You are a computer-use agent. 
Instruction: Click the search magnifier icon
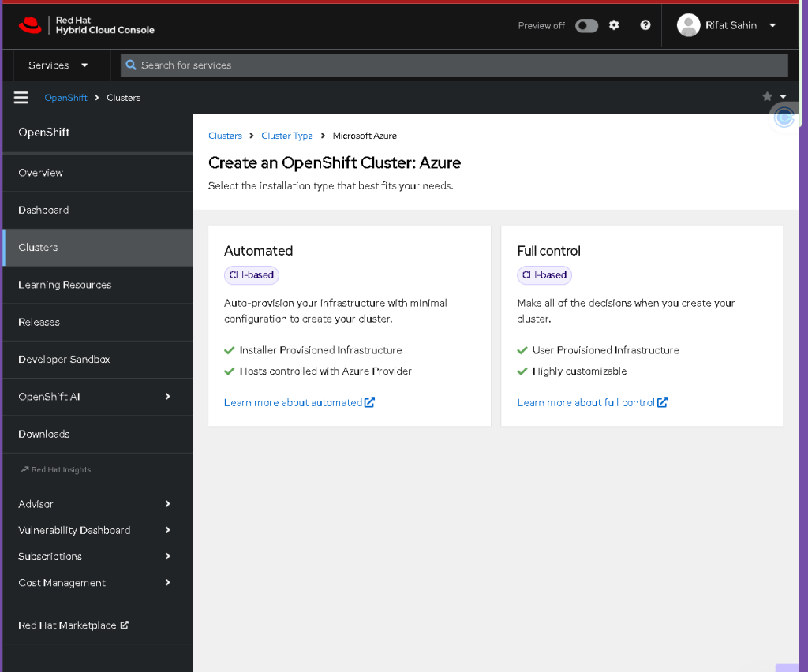(x=131, y=65)
